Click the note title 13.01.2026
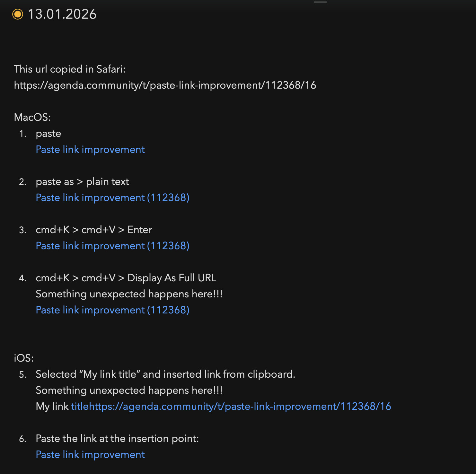 click(x=62, y=14)
